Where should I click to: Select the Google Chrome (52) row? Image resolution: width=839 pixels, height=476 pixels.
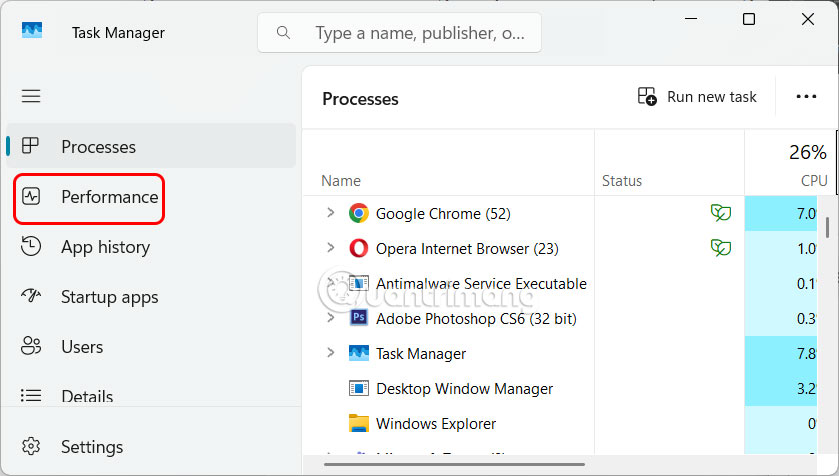click(x=560, y=213)
